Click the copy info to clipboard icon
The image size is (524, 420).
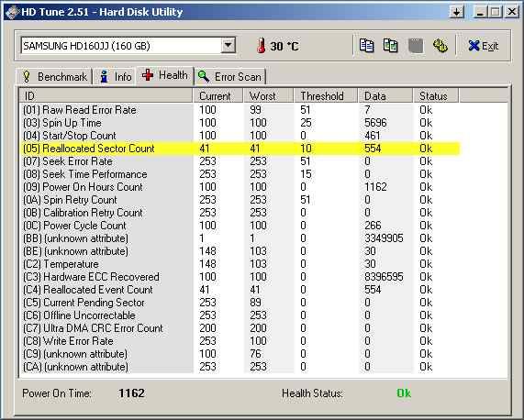point(366,46)
